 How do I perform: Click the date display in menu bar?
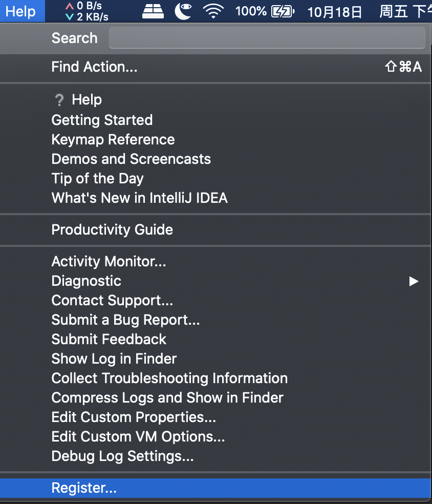coord(334,12)
